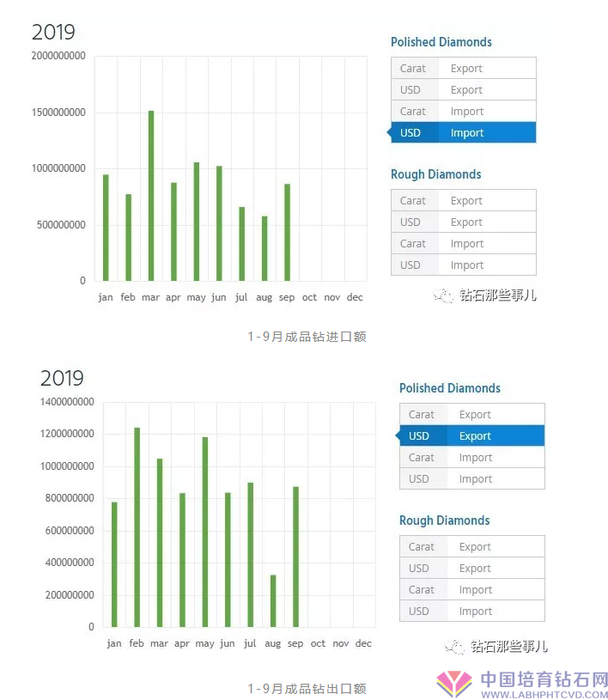This screenshot has width=608, height=700.
Task: Click the 2019 title of import chart
Action: click(53, 32)
